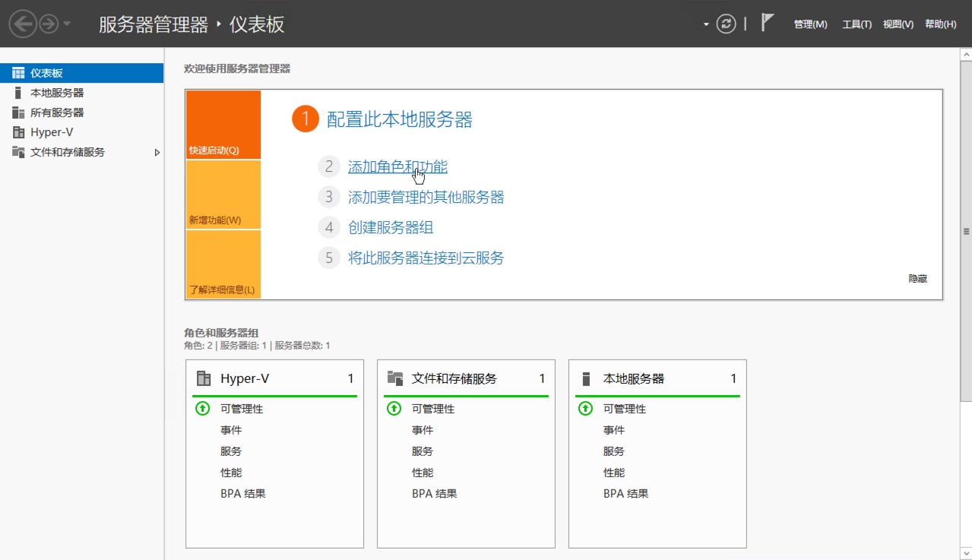This screenshot has height=560, width=972.
Task: Select the 仪表板 sidebar item
Action: coord(46,73)
